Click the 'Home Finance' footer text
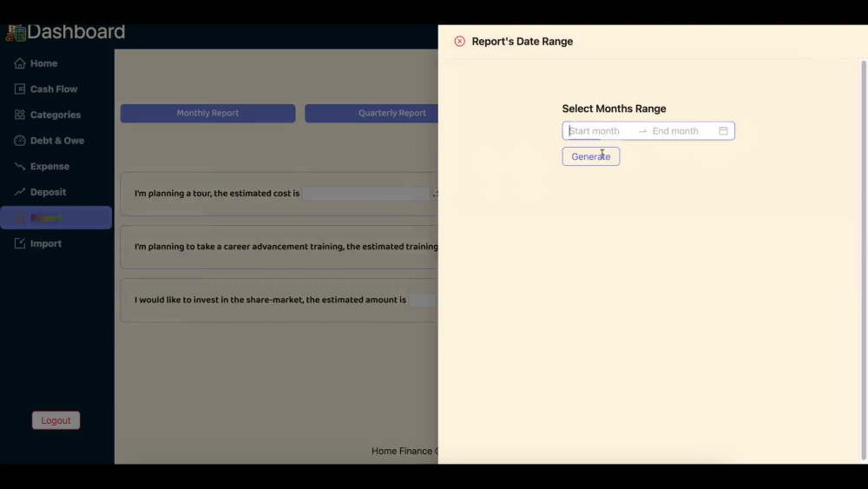 402,452
